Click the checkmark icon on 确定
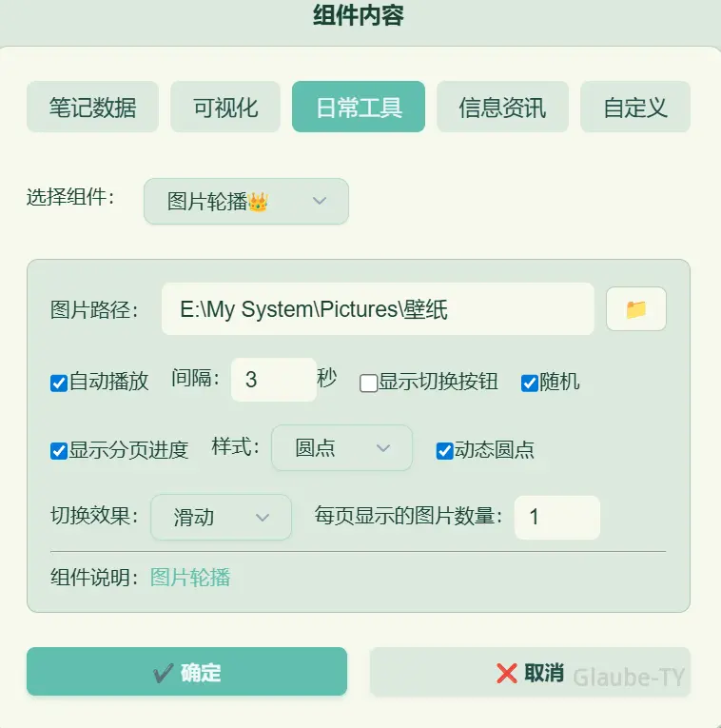 [164, 673]
